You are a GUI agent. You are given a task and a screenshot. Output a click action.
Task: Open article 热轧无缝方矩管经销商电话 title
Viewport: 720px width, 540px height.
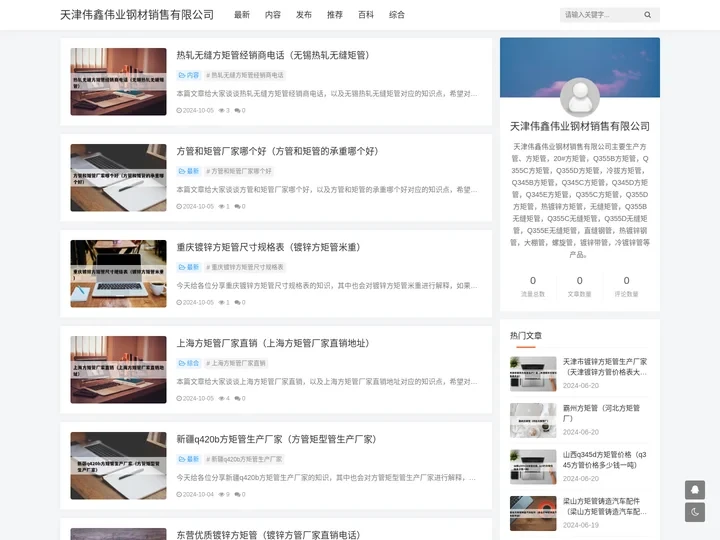(273, 55)
